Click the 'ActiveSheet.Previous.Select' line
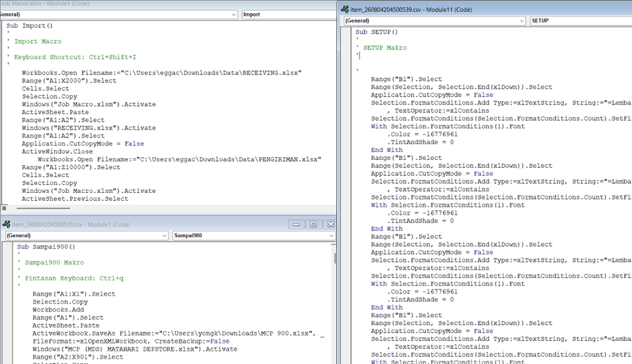This screenshot has height=364, width=632. coord(75,199)
